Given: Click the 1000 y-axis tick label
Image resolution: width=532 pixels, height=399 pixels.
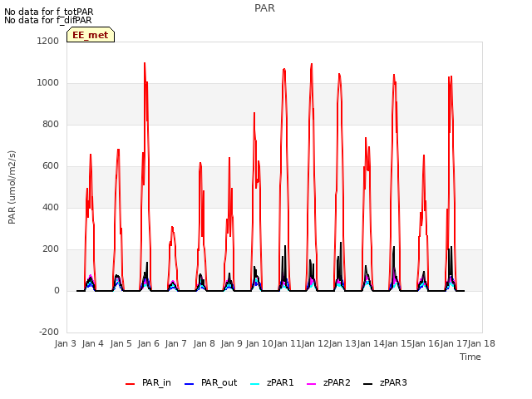Looking at the screenshot, I should click(48, 83).
